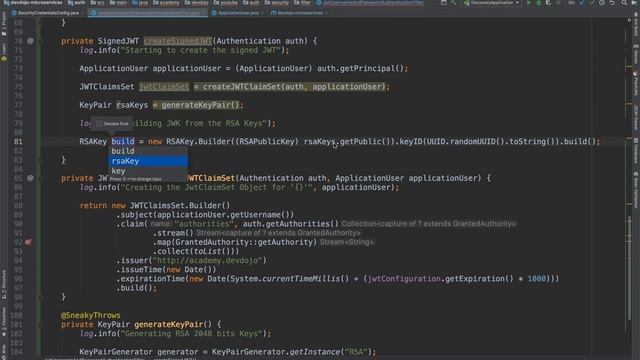Click the gutter icon on line 85
The height and width of the screenshot is (360, 640).
click(30, 178)
